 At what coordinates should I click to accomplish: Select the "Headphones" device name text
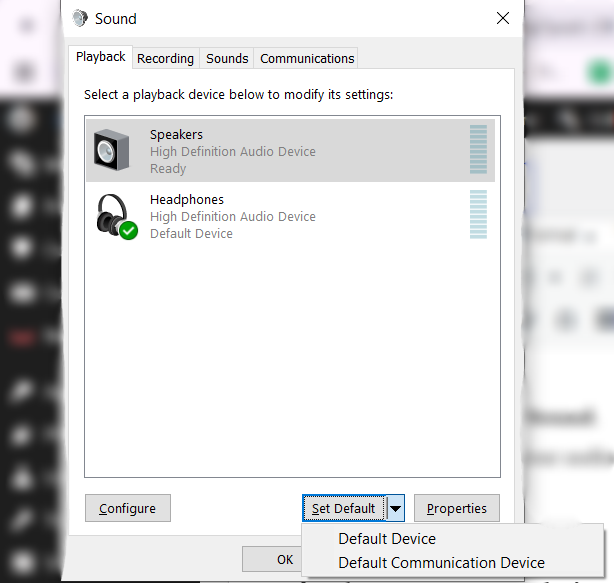tap(187, 200)
